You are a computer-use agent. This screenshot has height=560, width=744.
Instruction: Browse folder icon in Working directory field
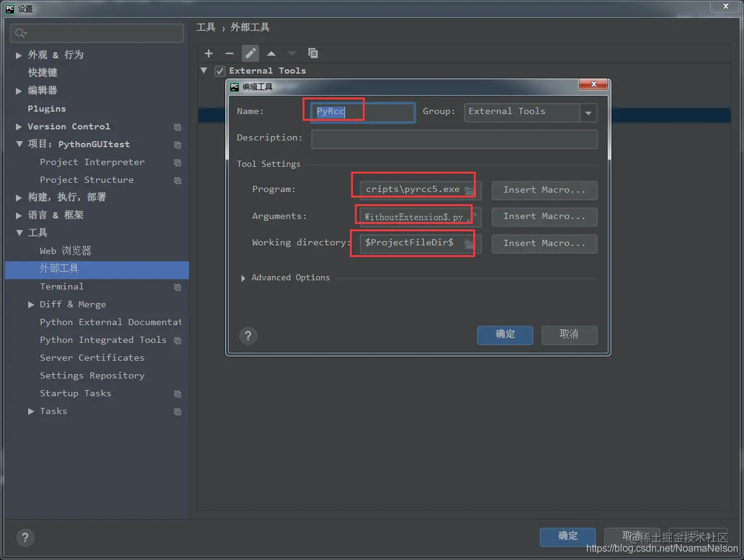(470, 244)
